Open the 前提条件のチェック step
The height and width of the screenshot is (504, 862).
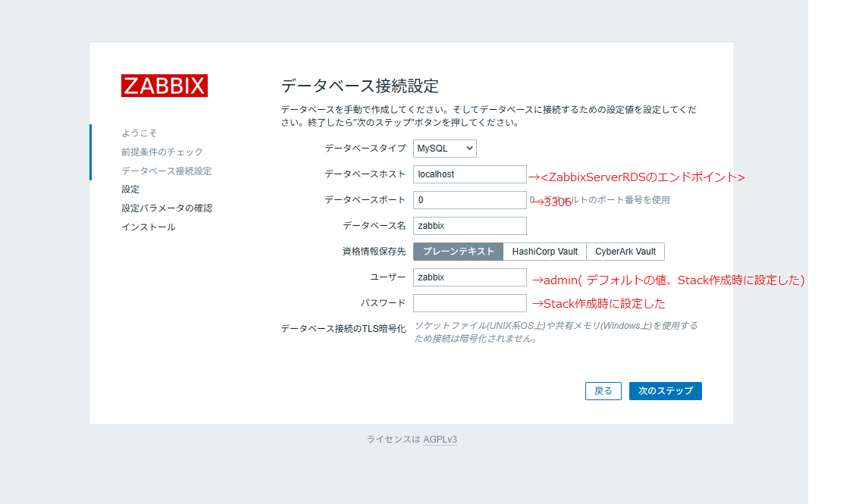[x=162, y=152]
